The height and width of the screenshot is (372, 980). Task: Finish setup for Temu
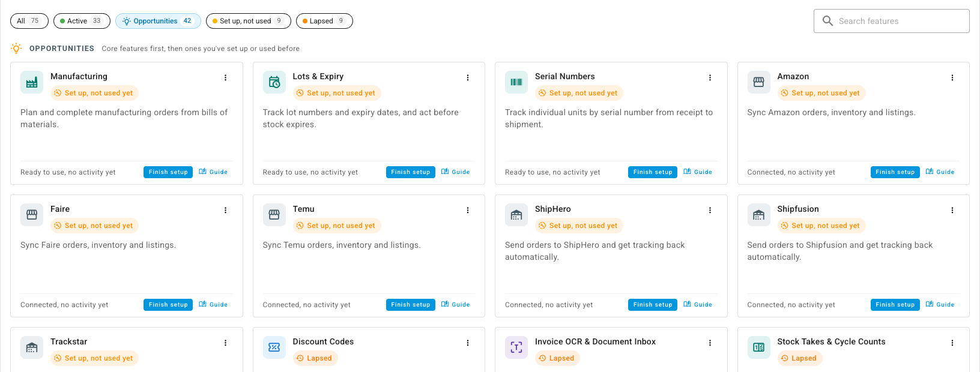(411, 305)
